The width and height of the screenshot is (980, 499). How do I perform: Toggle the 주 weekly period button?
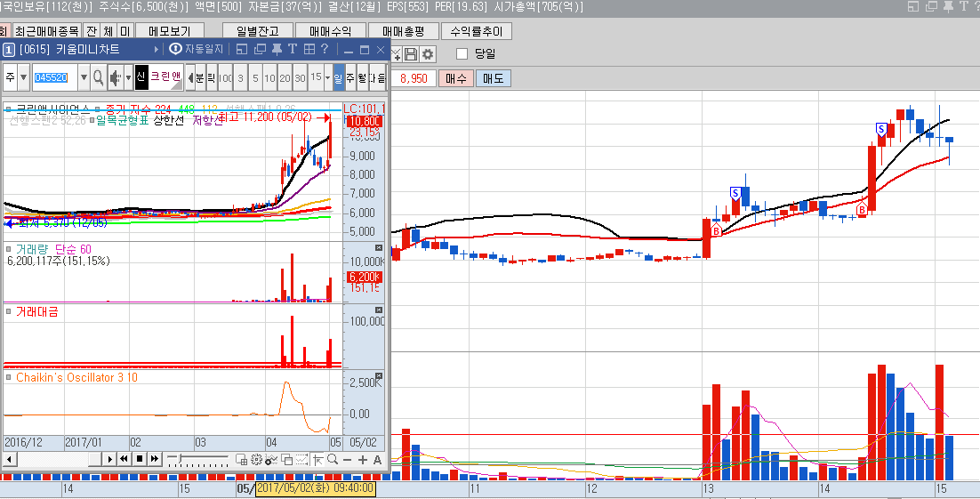[x=350, y=78]
